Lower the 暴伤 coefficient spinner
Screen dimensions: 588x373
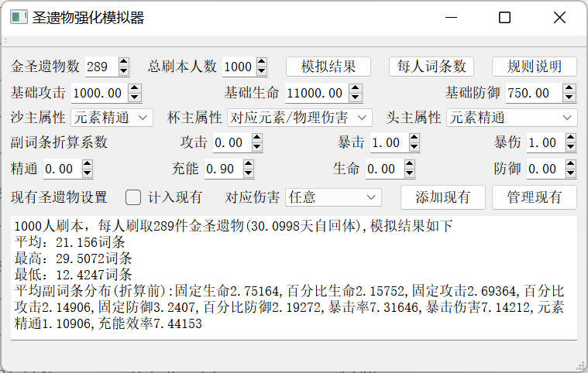coord(571,147)
